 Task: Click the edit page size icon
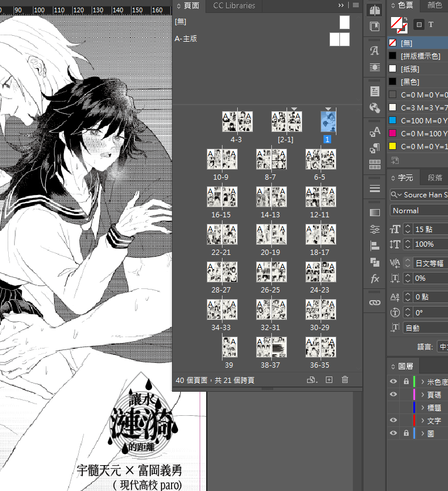[312, 380]
